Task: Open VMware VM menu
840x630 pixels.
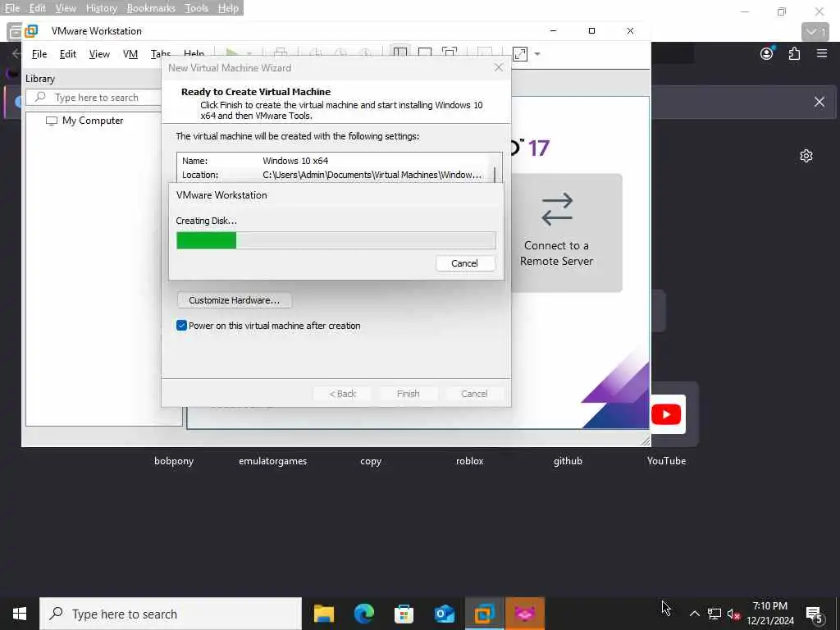Action: [x=130, y=54]
